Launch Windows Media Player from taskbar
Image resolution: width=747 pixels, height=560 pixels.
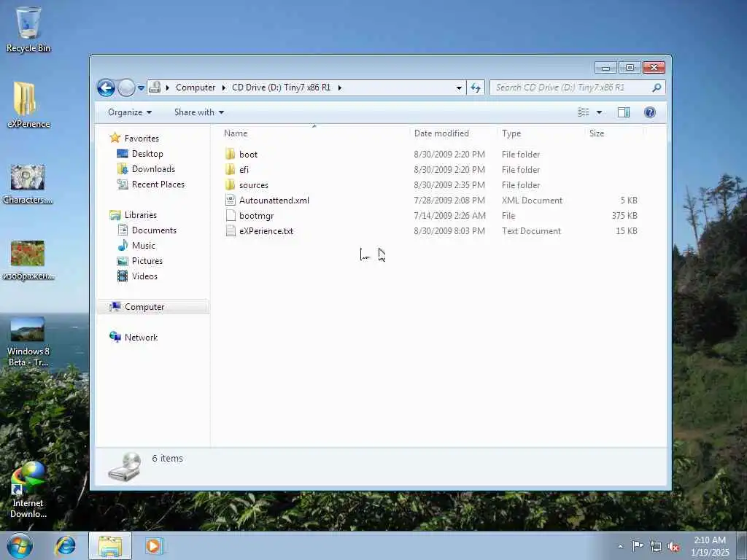tap(154, 545)
